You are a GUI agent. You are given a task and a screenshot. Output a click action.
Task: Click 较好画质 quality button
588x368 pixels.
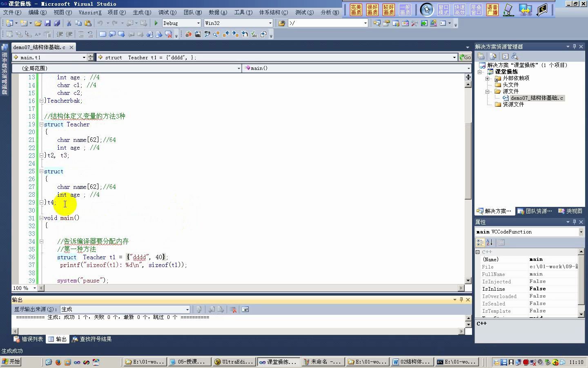click(x=389, y=10)
